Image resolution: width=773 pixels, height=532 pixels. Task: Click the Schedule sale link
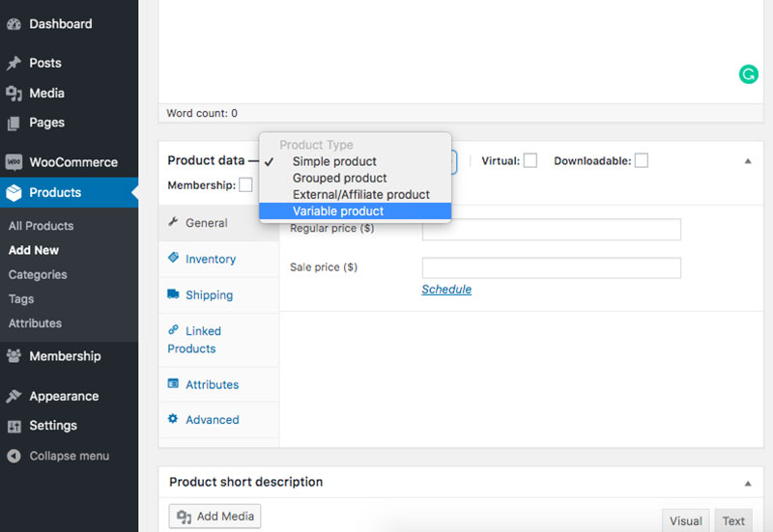tap(446, 290)
